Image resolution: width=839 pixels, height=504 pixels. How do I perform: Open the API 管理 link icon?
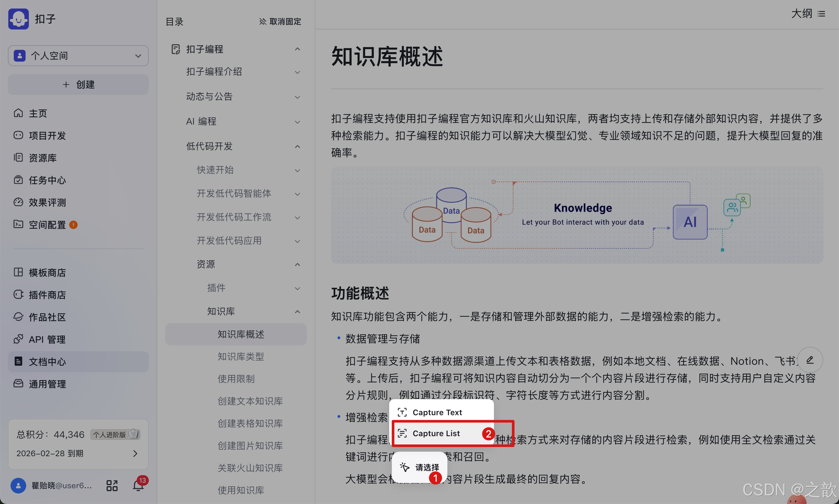18,339
